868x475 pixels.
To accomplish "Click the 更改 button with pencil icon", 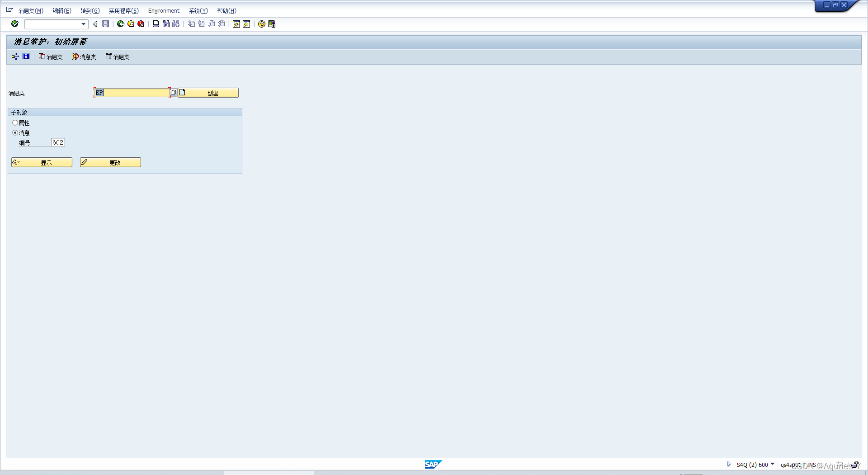I will [110, 162].
